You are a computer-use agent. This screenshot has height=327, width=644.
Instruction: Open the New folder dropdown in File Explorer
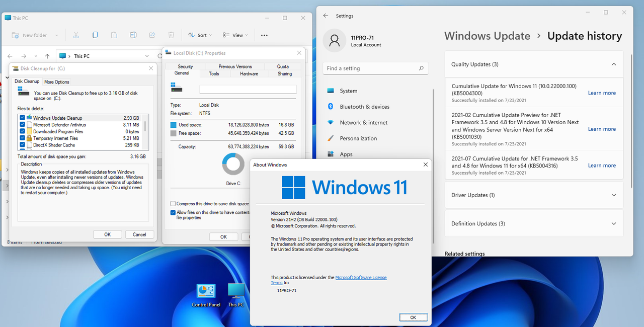56,36
